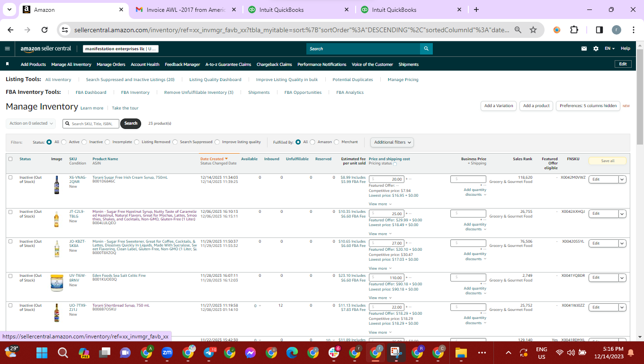
Task: Click the price field showing 110.00
Action: click(x=386, y=278)
